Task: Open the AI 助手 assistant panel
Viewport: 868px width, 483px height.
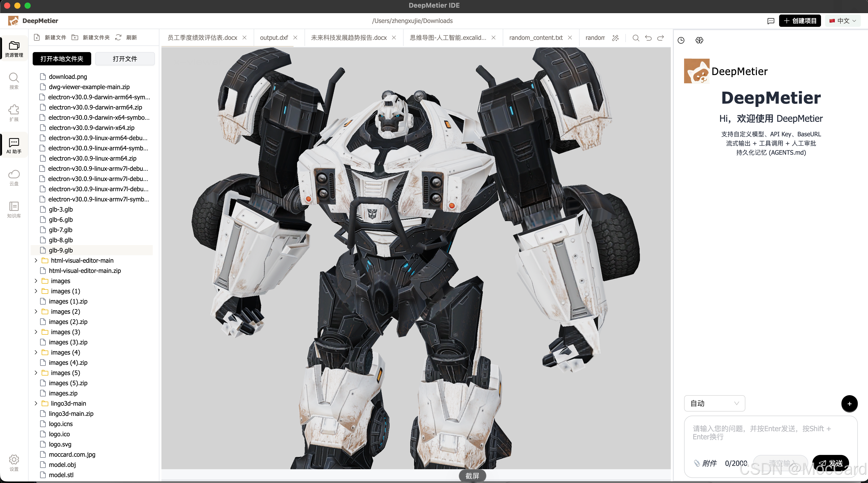Action: (14, 145)
